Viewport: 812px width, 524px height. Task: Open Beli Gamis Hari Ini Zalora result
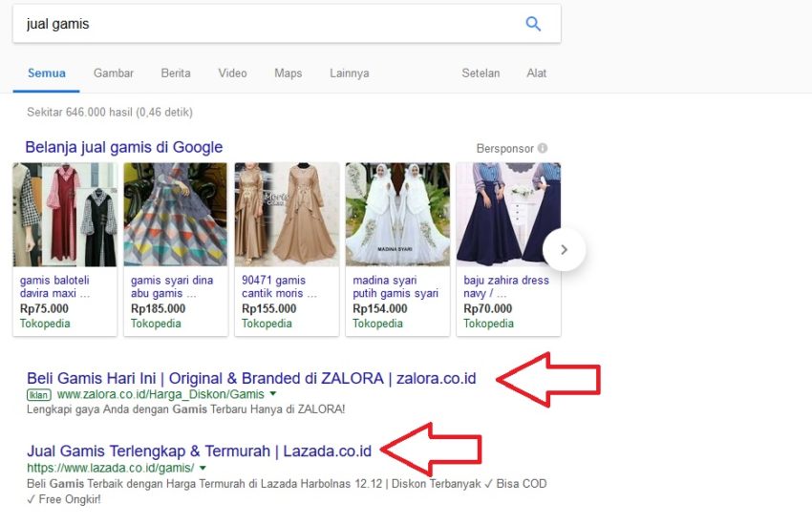tap(251, 378)
